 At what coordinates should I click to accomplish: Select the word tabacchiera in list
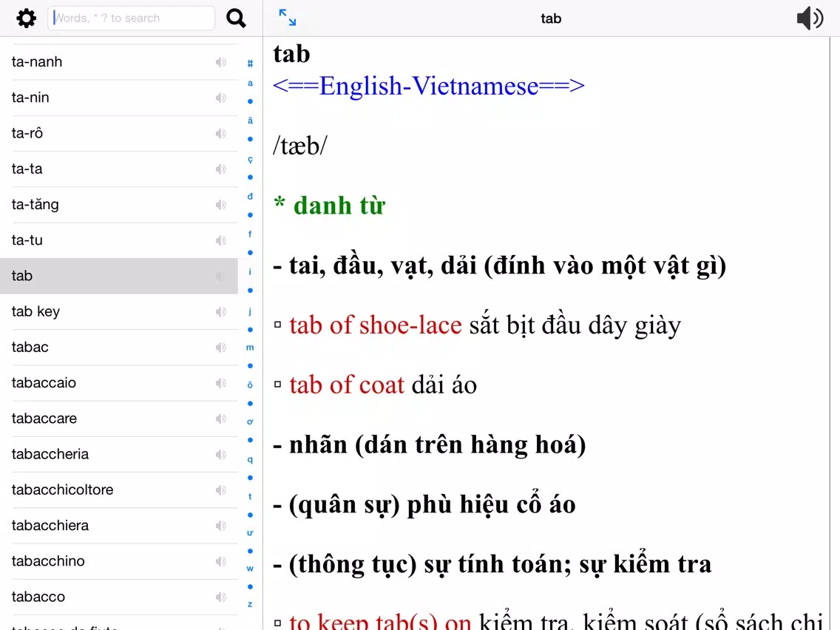pyautogui.click(x=119, y=526)
